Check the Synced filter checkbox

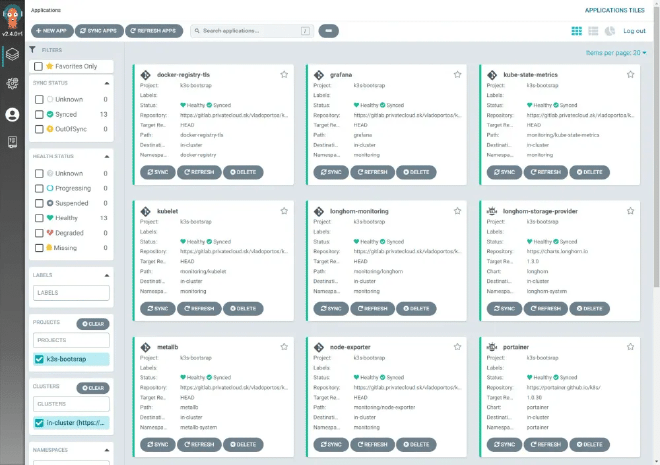point(39,114)
